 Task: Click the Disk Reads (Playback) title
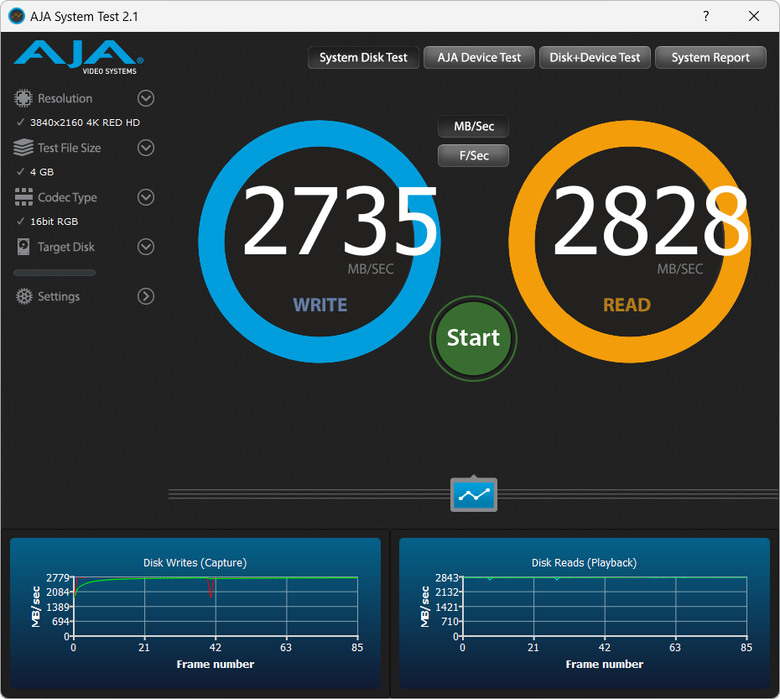tap(584, 563)
